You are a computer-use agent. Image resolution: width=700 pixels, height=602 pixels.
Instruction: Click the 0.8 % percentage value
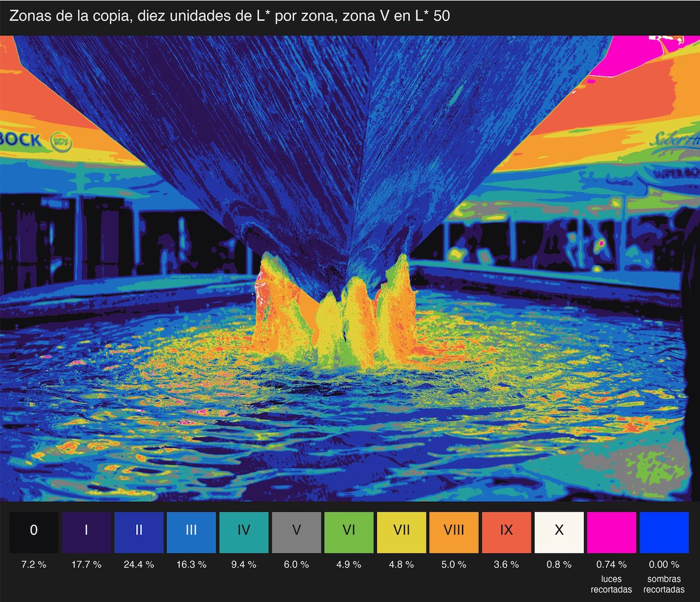coord(559,564)
